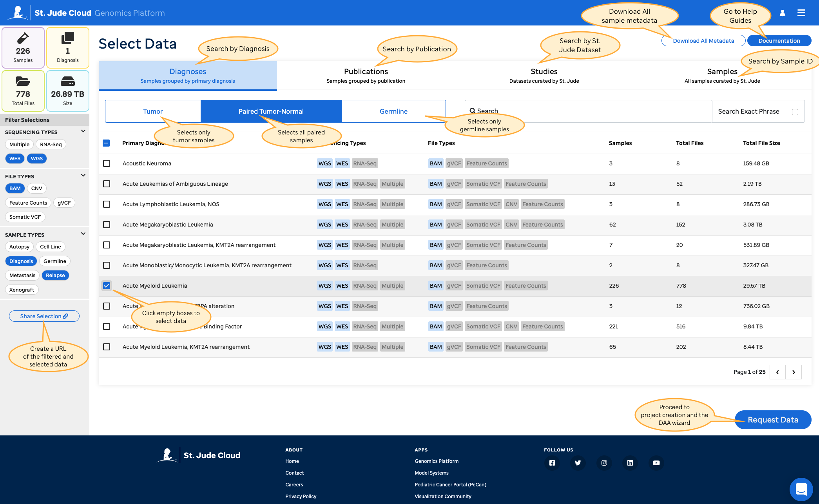Viewport: 819px width, 504px height.
Task: Open the hamburger menu icon
Action: [801, 13]
